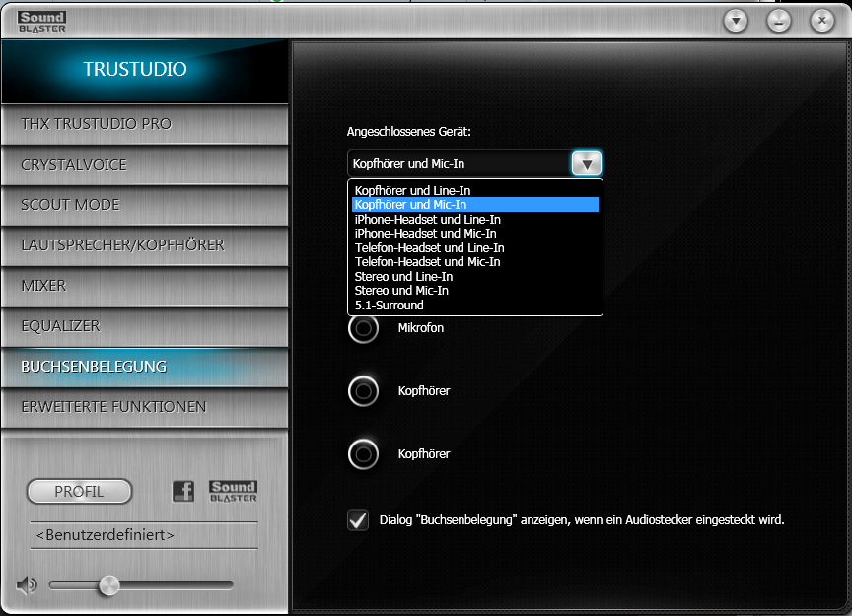852x616 pixels.
Task: Open the Scout Mode section
Action: pyautogui.click(x=145, y=205)
